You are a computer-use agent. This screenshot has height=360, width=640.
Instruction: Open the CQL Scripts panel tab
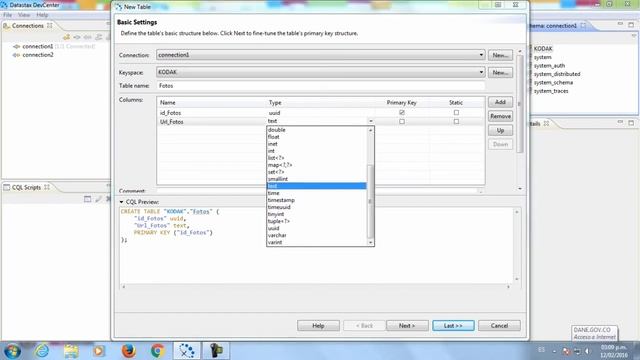(x=27, y=187)
